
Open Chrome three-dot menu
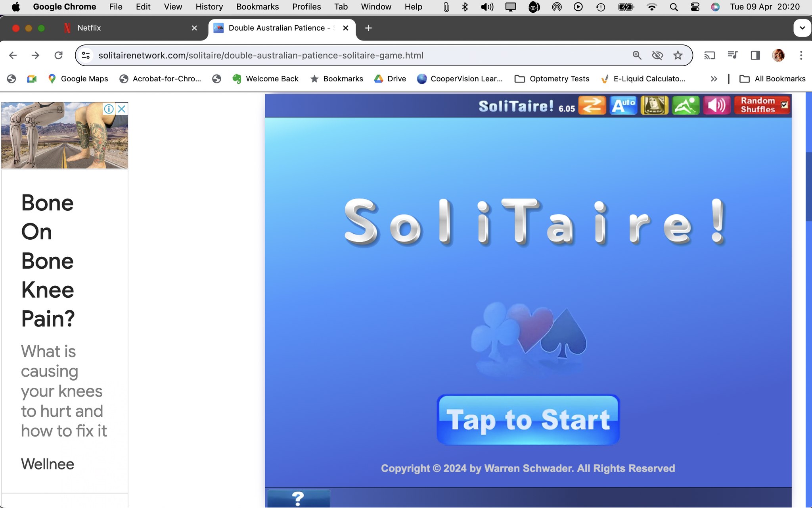801,55
